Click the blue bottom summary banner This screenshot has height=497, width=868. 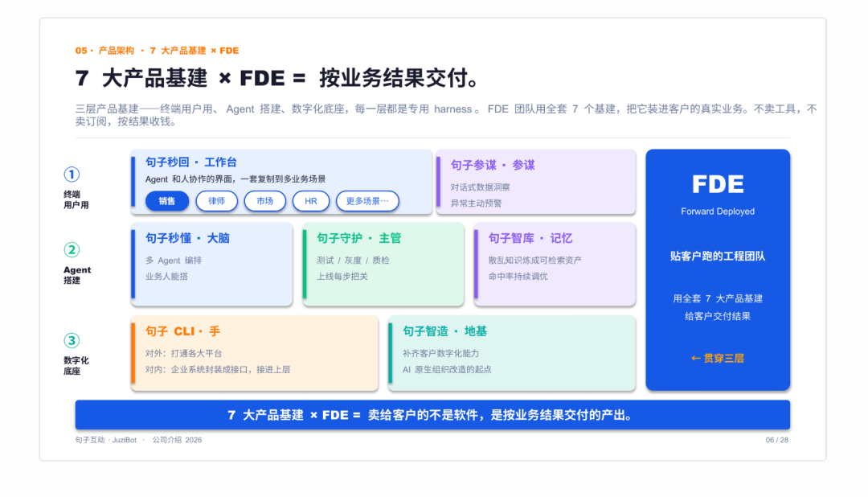432,415
